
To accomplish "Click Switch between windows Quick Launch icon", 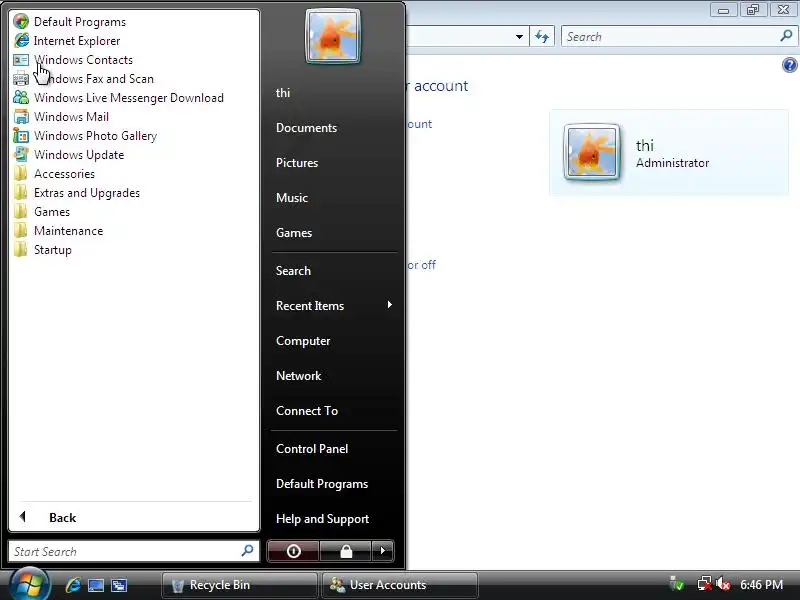I will (x=119, y=585).
